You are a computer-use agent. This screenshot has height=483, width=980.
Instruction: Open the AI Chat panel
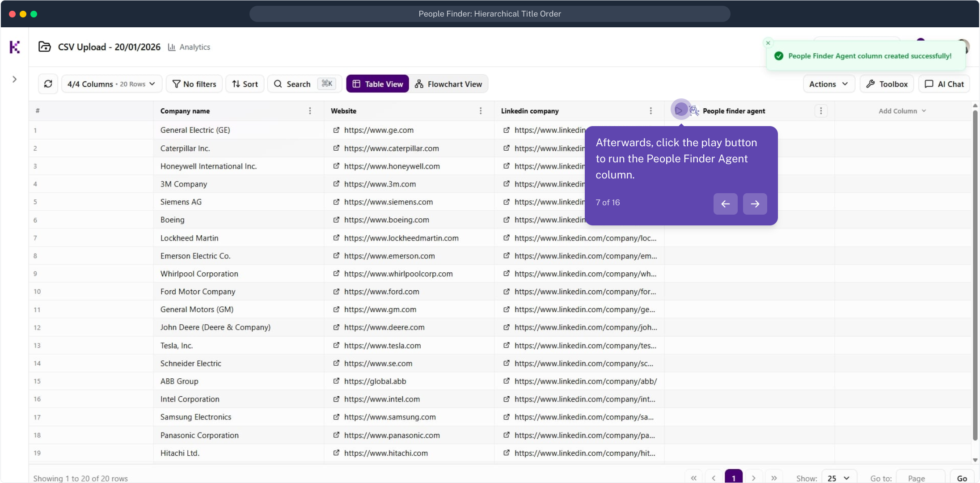click(x=944, y=84)
